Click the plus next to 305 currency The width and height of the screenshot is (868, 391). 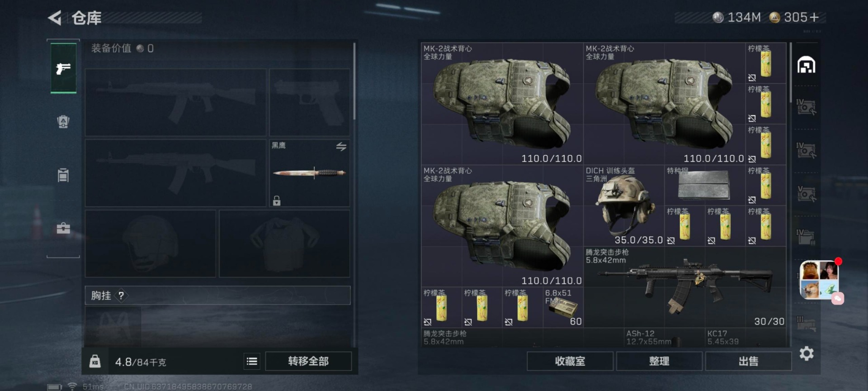pos(814,17)
